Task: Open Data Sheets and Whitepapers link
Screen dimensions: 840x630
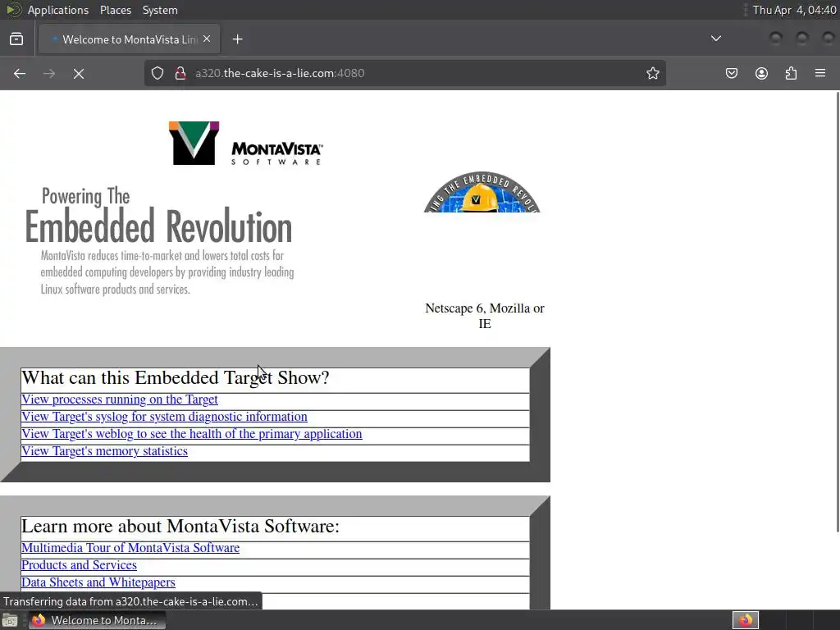Action: [x=98, y=582]
